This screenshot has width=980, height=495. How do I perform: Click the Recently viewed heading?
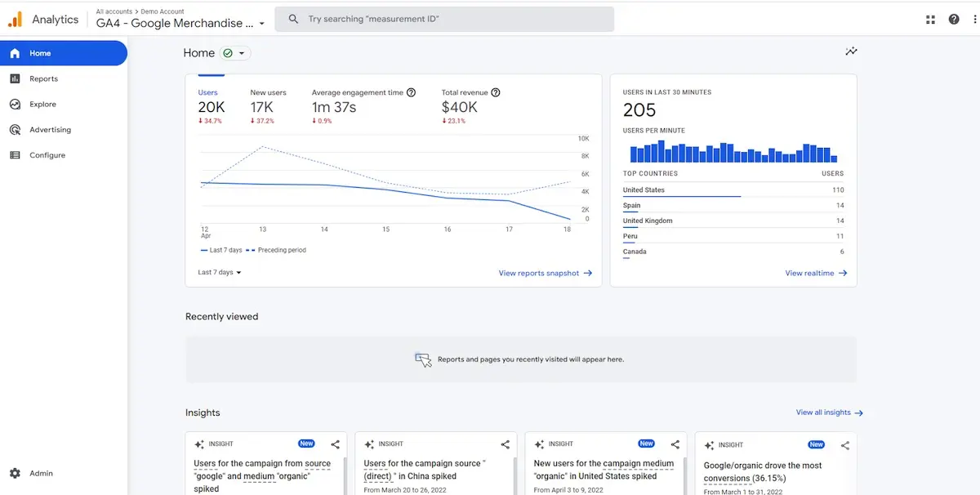pos(221,316)
